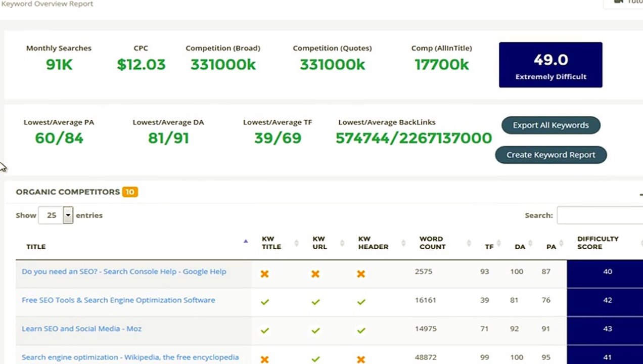Screen dimensions: 643x364
Task: Focus the competitors Search field
Action: (x=600, y=215)
